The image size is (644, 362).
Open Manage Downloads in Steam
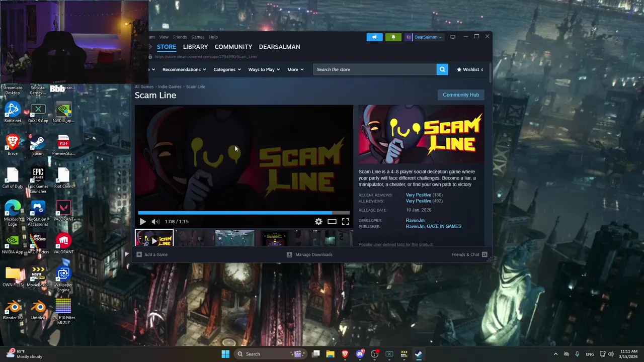point(309,254)
